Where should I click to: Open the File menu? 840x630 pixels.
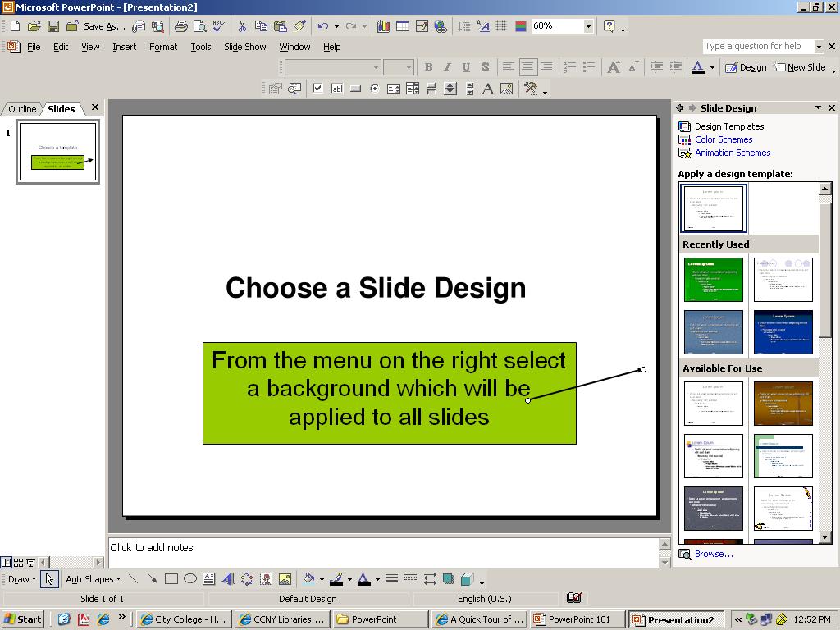34,47
